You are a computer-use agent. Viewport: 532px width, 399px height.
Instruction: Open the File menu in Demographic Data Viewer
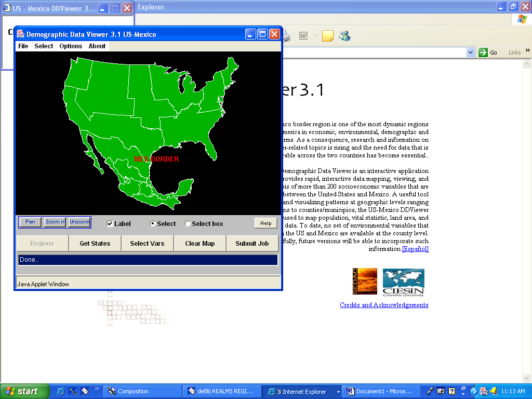click(x=23, y=46)
